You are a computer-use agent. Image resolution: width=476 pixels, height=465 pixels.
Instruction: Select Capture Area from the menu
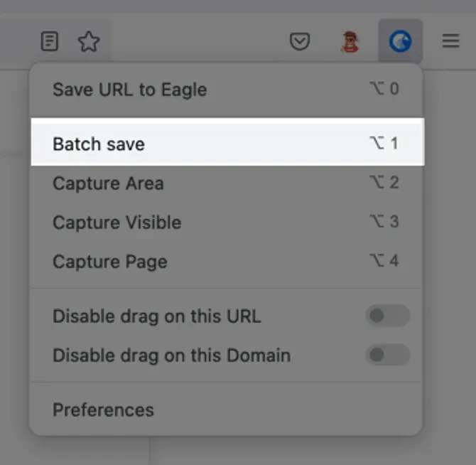[x=226, y=183]
